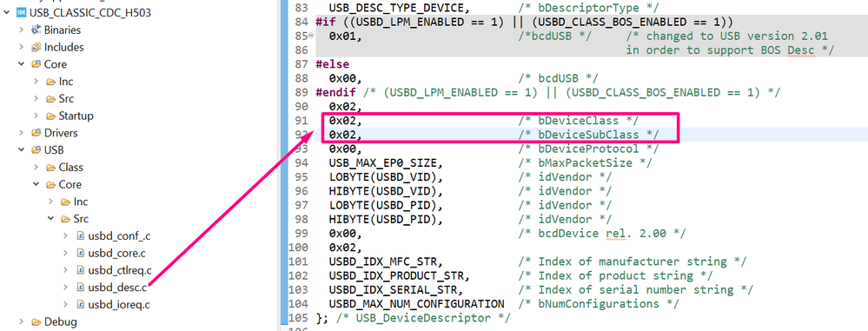Viewport: 868px width, 331px height.
Task: Click the usbd_core.c file icon
Action: (81, 253)
